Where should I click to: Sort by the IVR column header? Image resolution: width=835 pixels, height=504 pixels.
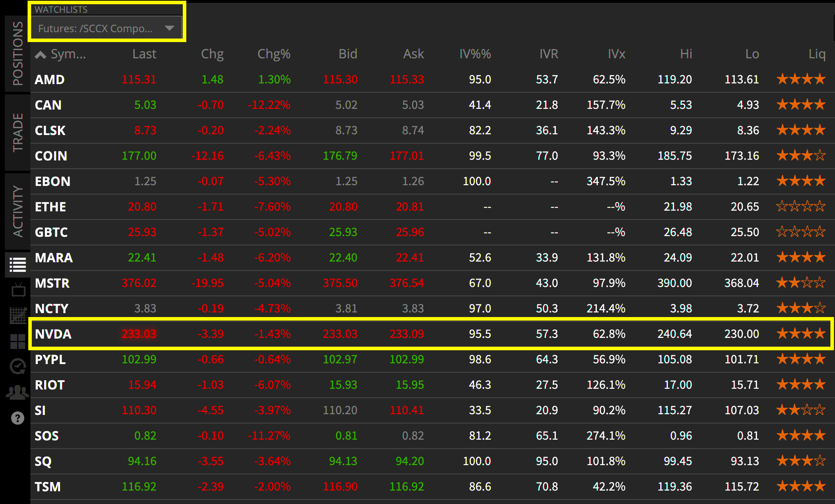tap(548, 54)
